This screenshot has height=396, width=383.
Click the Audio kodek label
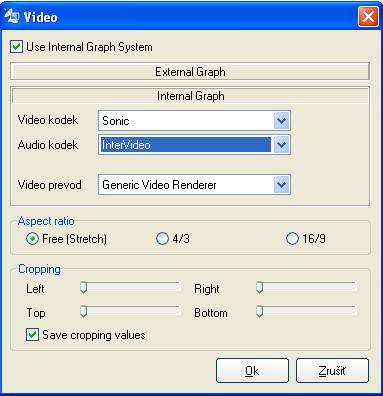(48, 145)
